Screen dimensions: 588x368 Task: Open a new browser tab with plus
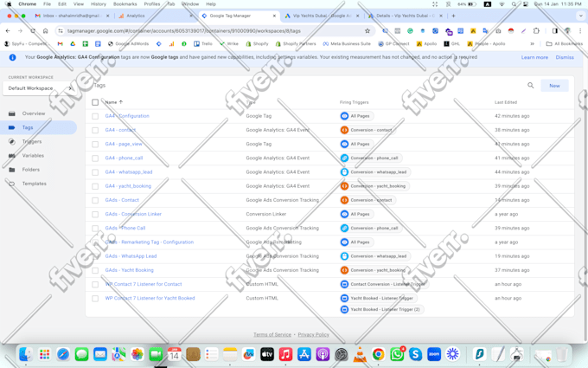tap(453, 16)
